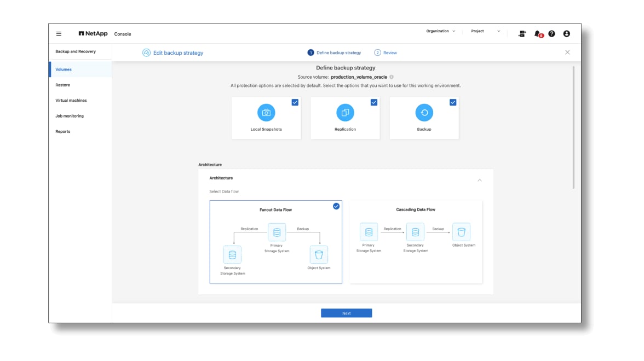Choose the Cascading Data Flow card
This screenshot has height=361, width=644.
[416, 242]
